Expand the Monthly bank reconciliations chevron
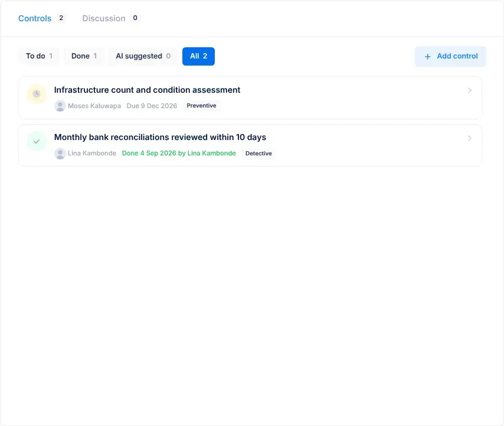Image resolution: width=504 pixels, height=426 pixels. tap(470, 138)
